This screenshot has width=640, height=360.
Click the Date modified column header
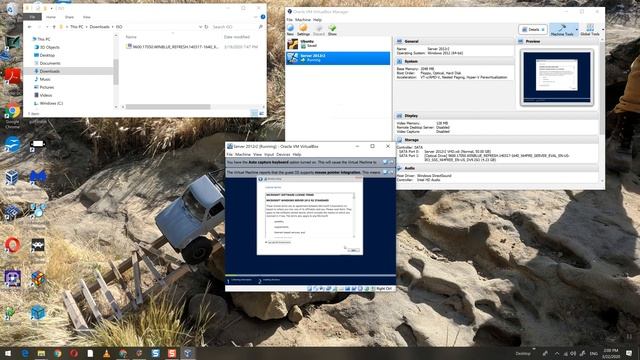pyautogui.click(x=237, y=37)
